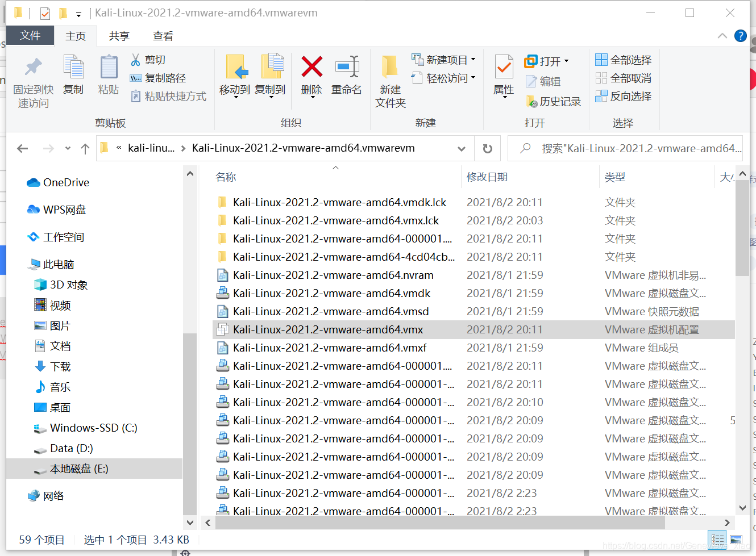Click the 复制 (Copy) ribbon icon
756x556 pixels.
[x=73, y=75]
